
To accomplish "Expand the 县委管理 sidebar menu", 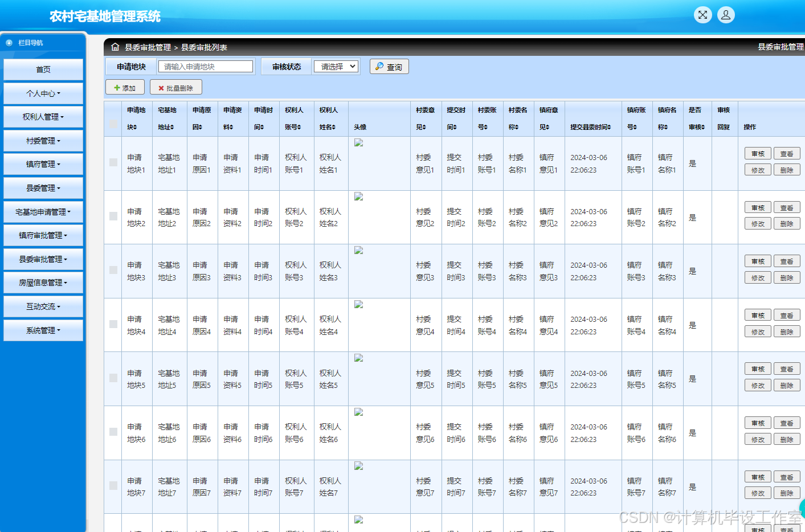I will (x=43, y=188).
